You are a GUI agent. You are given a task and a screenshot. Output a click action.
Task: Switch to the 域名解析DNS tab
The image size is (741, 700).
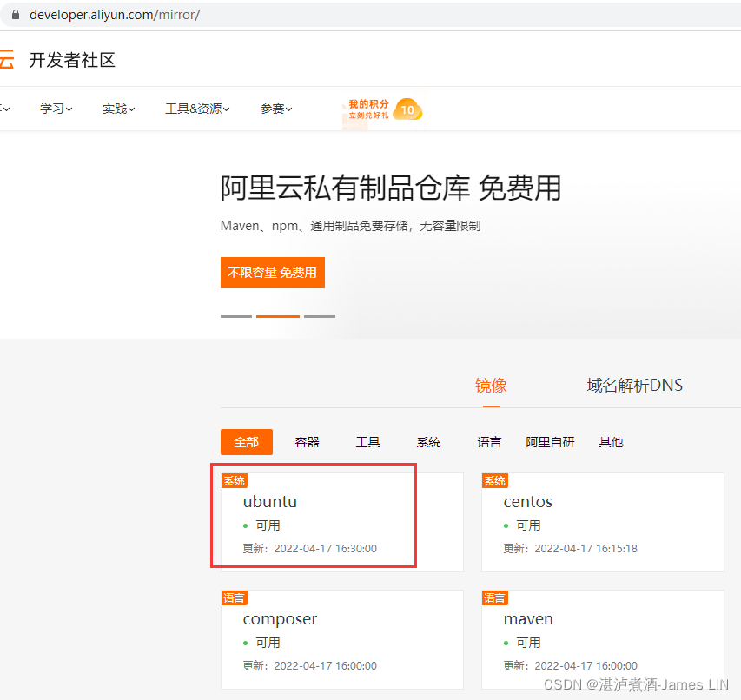pos(635,385)
